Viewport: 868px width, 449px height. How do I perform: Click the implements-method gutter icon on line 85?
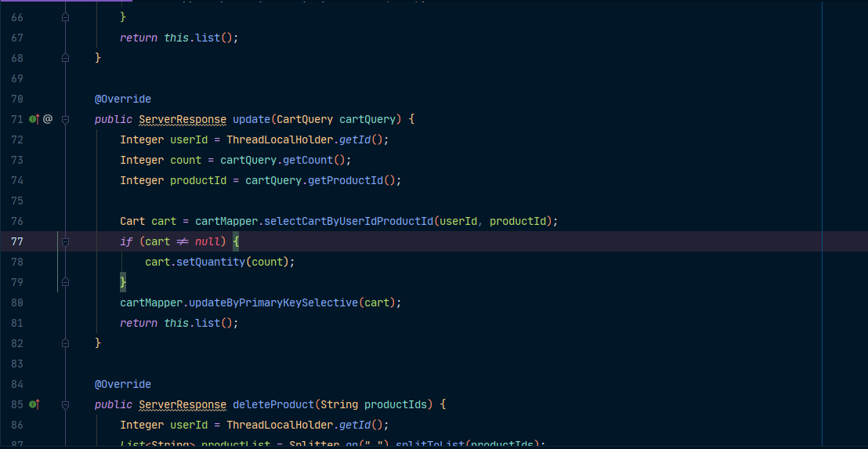click(x=34, y=404)
